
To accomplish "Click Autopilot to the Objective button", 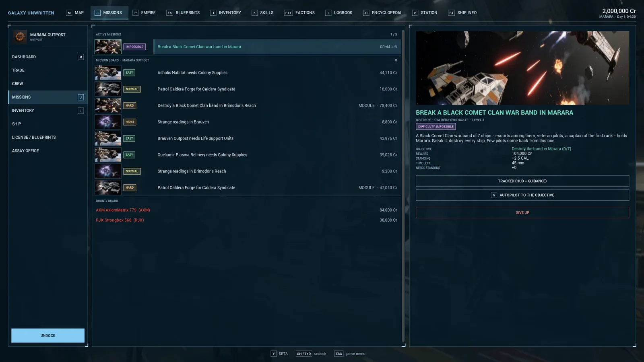I will tap(522, 195).
